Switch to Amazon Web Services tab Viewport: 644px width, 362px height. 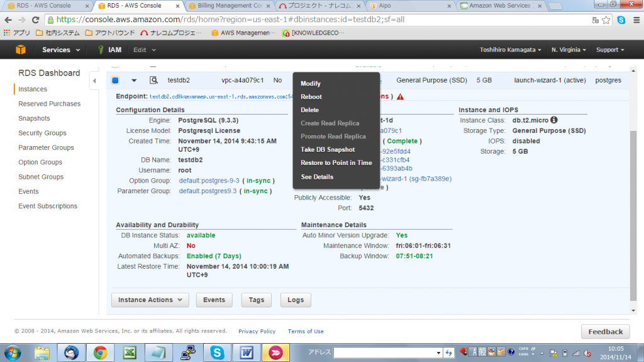500,6
